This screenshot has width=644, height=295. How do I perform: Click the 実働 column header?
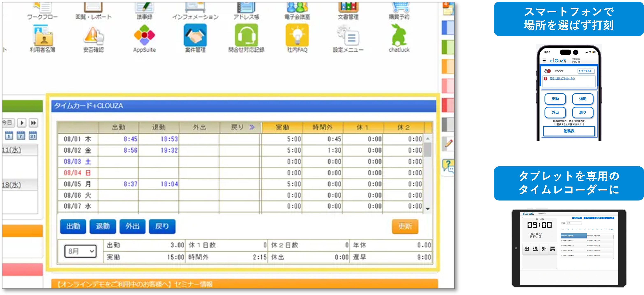point(282,127)
